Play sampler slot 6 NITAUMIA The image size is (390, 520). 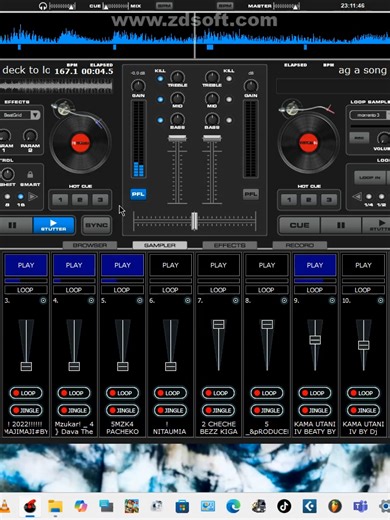click(x=170, y=265)
